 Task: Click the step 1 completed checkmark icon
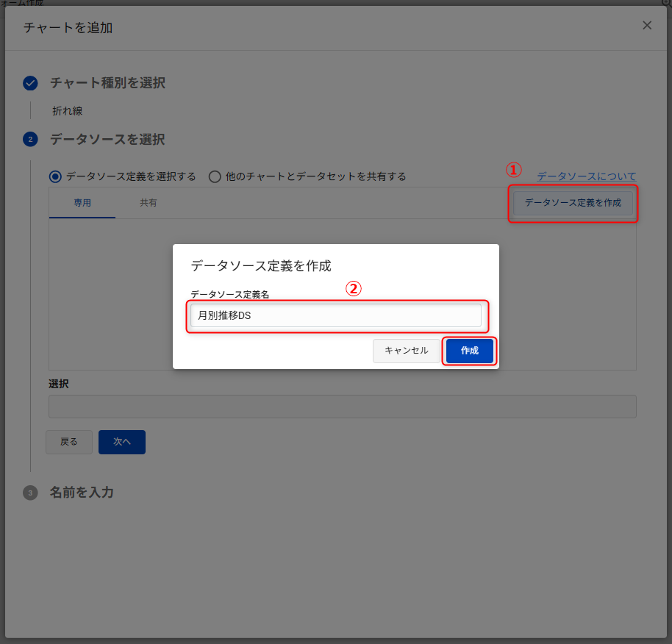coord(30,83)
